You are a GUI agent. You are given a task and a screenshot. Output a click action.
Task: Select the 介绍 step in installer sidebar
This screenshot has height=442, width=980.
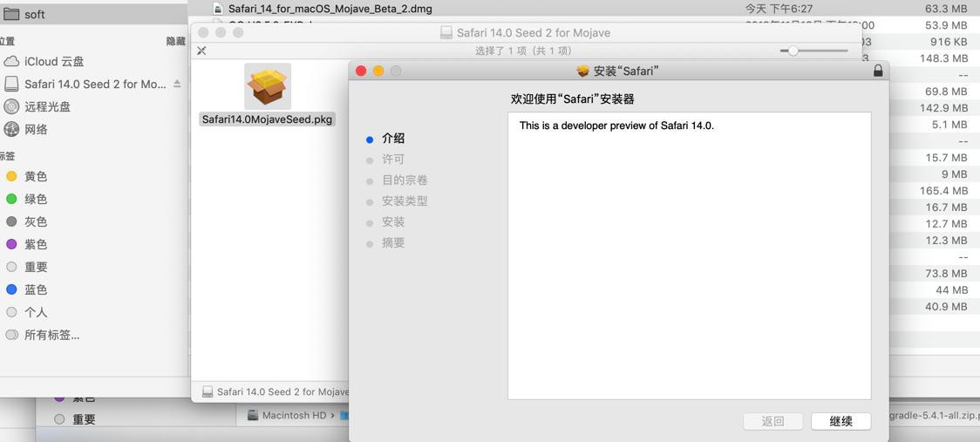point(393,139)
